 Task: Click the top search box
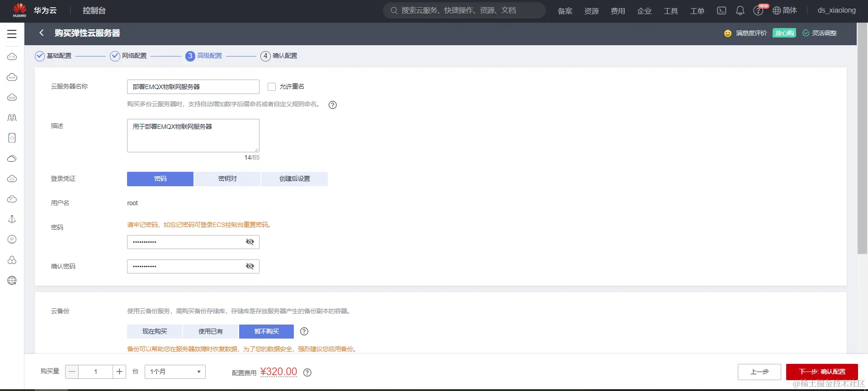pos(464,10)
